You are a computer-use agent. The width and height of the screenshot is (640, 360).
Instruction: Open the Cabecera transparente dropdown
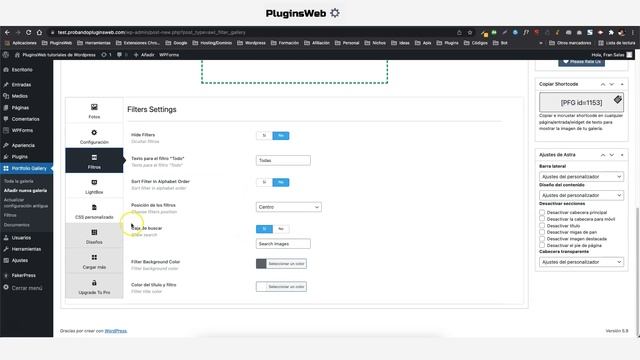tap(581, 262)
